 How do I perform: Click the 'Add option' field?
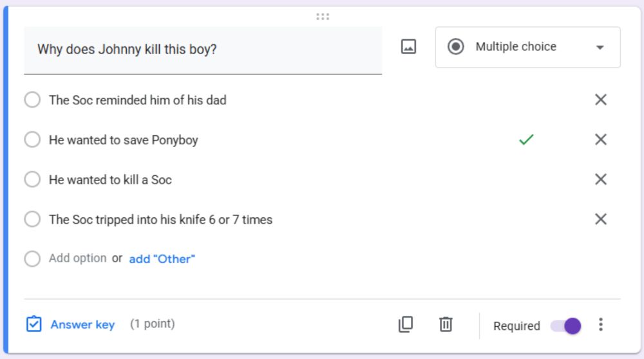point(77,258)
